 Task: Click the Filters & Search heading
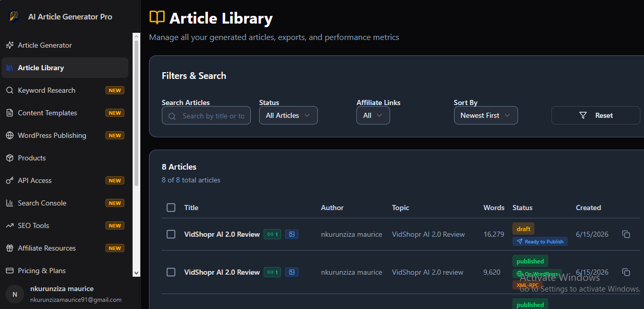[194, 76]
